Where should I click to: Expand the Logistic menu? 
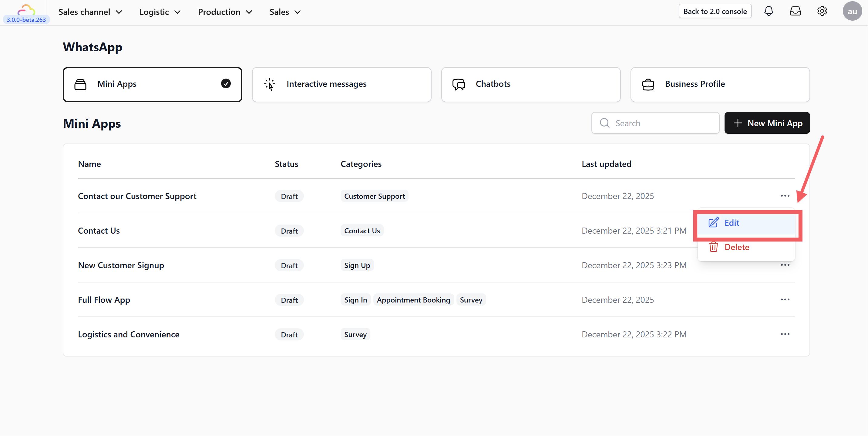[x=160, y=12]
